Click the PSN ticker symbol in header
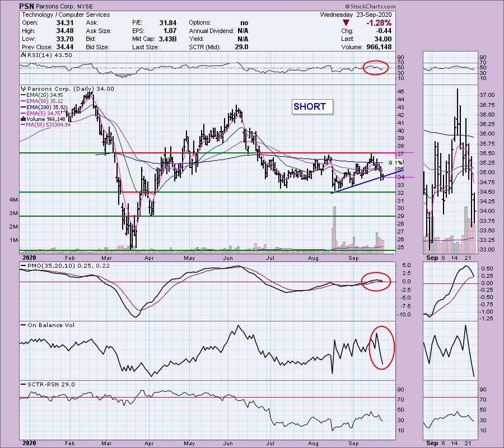The image size is (504, 448). pyautogui.click(x=27, y=6)
